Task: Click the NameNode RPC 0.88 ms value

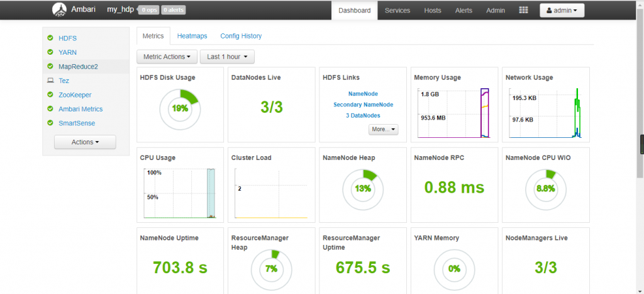Action: 454,188
